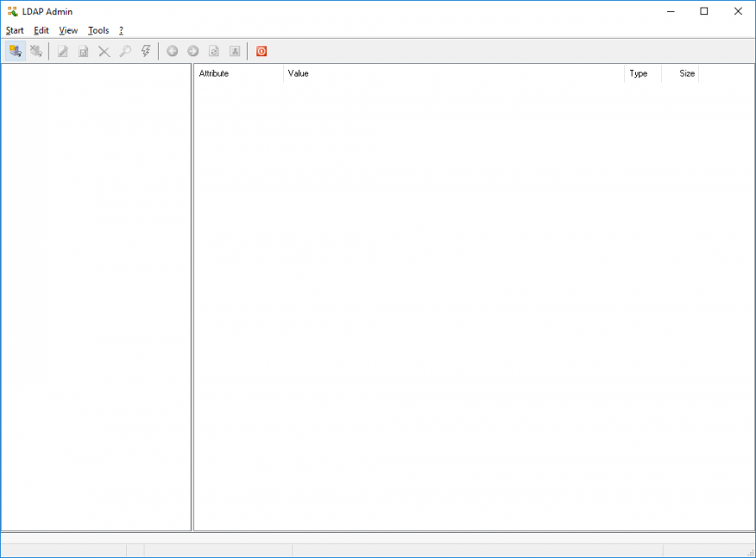Open the Tools menu

point(98,30)
